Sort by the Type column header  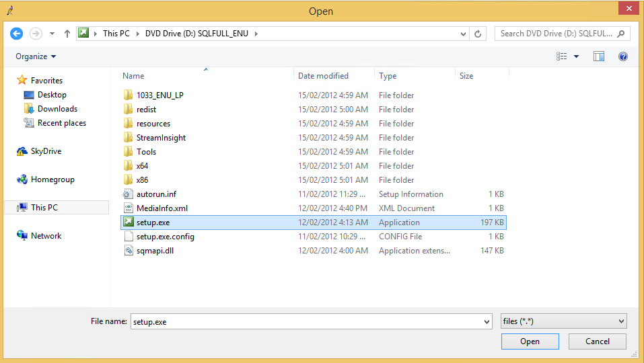[x=388, y=76]
